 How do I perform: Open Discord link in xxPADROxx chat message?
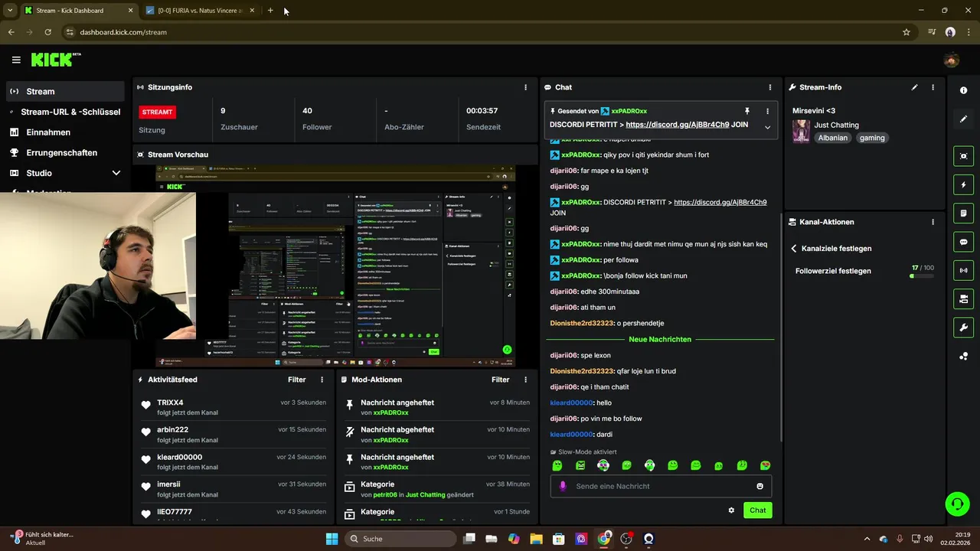pyautogui.click(x=720, y=202)
